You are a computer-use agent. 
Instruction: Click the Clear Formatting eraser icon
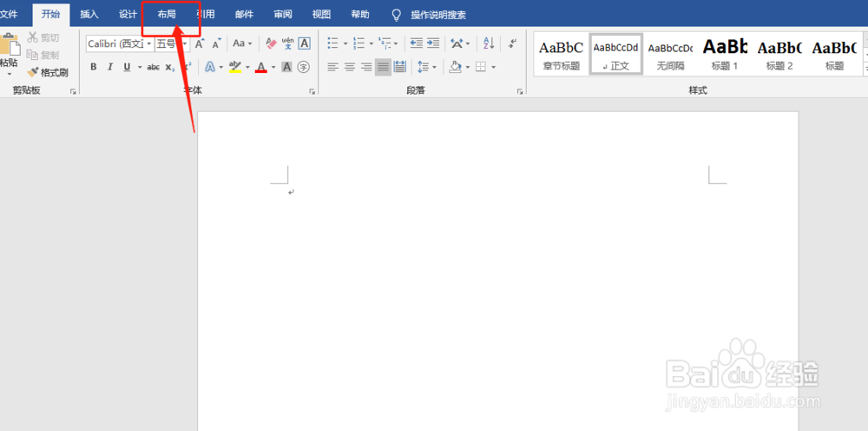[x=271, y=43]
